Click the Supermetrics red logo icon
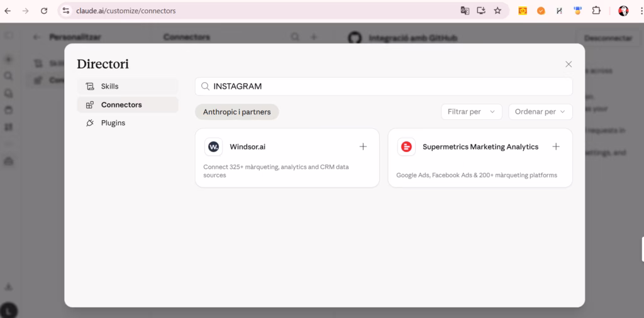This screenshot has width=644, height=318. 406,146
